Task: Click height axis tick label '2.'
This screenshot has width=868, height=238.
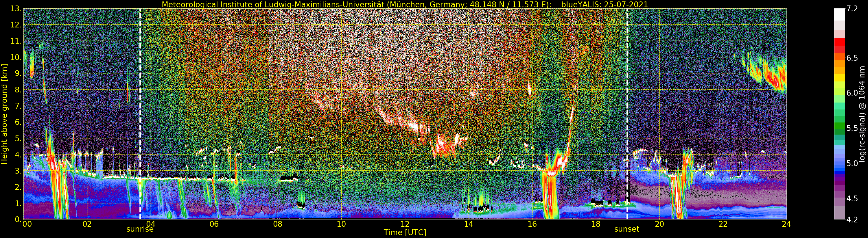Action: tap(18, 187)
